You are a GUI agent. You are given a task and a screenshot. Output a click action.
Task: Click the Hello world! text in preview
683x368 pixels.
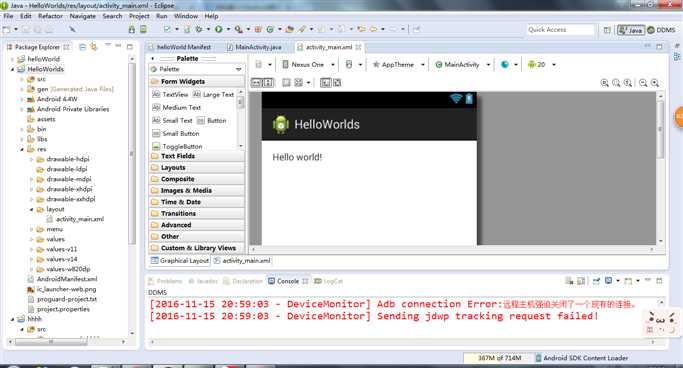(297, 157)
